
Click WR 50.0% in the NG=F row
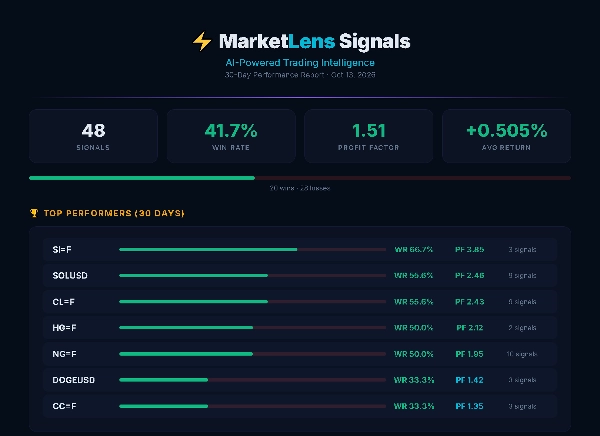(x=414, y=354)
